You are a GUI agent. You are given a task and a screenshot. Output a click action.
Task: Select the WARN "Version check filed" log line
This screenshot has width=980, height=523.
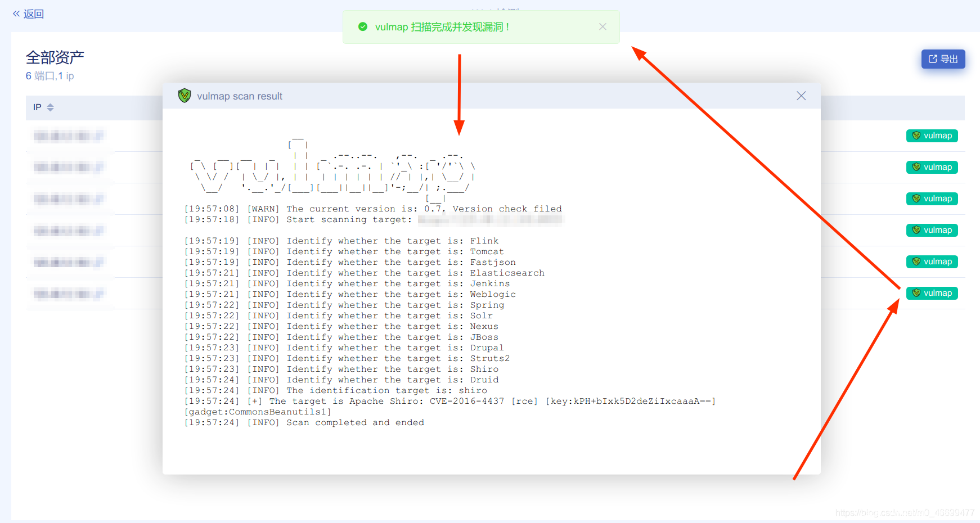tap(373, 209)
